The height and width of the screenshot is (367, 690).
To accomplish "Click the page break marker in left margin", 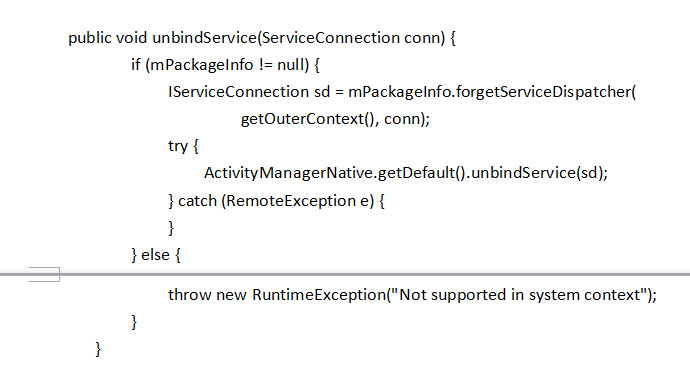I will pyautogui.click(x=44, y=274).
